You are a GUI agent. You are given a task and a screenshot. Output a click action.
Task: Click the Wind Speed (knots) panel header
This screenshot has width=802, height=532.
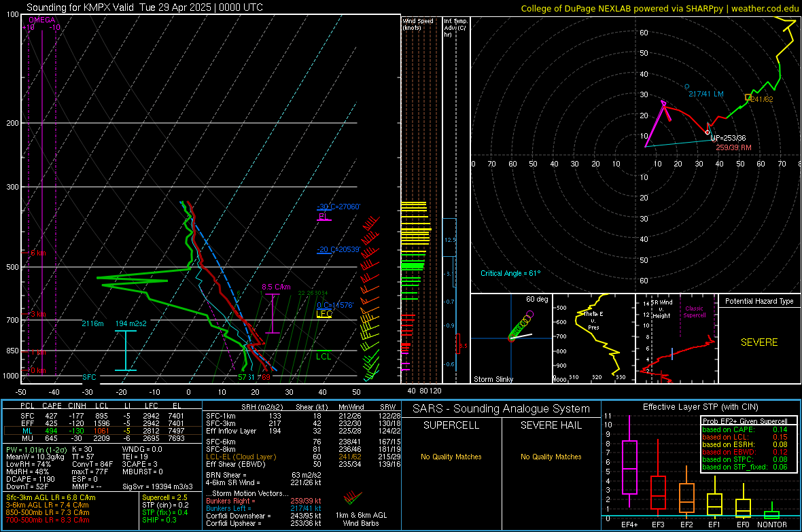point(418,24)
